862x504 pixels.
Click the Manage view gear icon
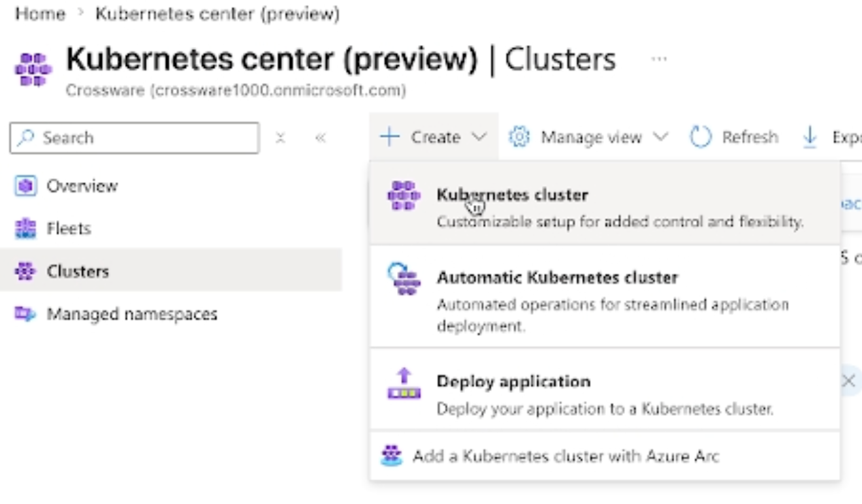(x=519, y=137)
